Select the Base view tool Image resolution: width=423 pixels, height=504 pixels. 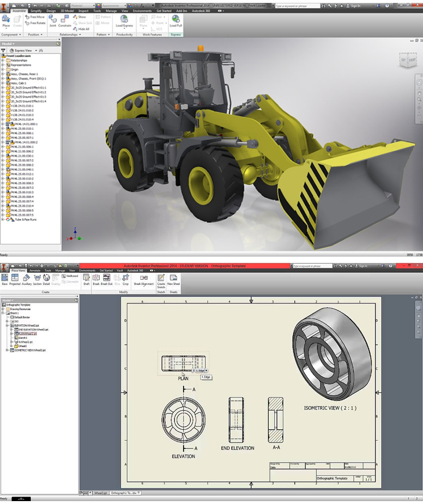[5, 279]
